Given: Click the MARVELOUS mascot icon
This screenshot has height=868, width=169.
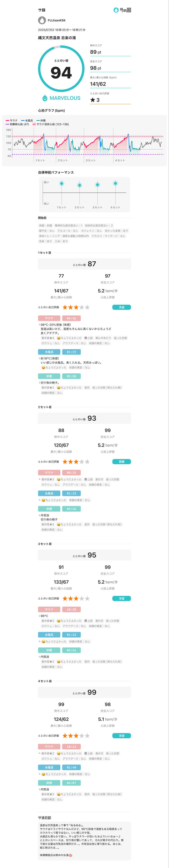Looking at the screenshot, I should pyautogui.click(x=45, y=98).
